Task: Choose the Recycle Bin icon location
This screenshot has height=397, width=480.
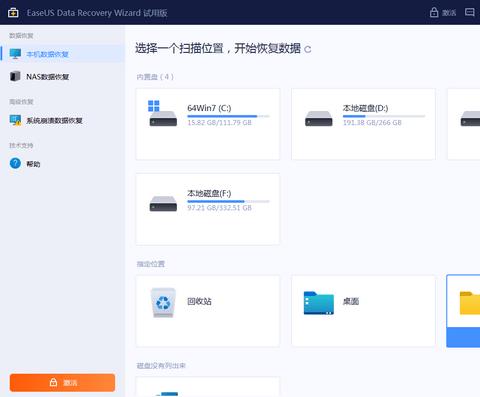Action: 163,303
